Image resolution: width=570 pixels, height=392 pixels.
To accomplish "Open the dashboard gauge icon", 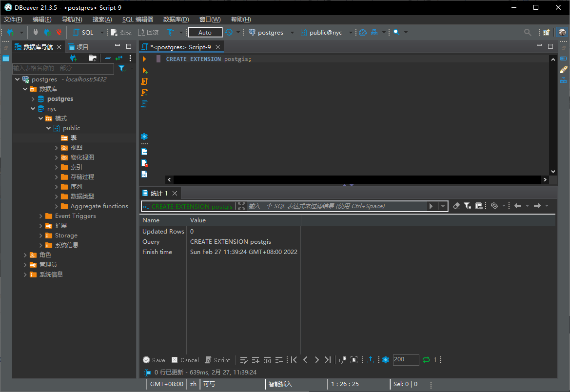I will tap(363, 32).
